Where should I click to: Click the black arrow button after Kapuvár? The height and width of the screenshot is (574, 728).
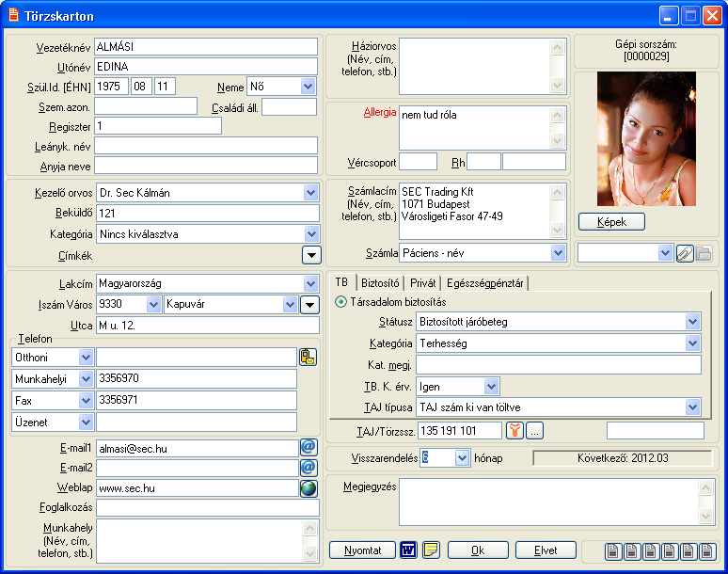[x=309, y=305]
